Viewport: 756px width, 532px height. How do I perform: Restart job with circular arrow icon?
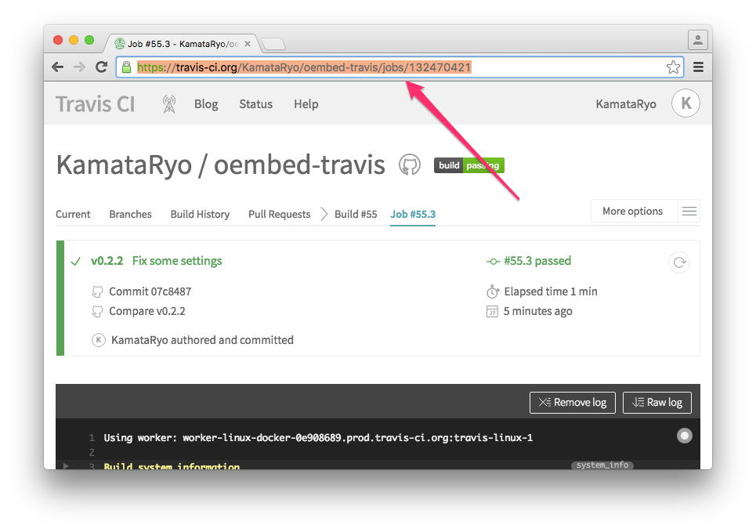[679, 262]
